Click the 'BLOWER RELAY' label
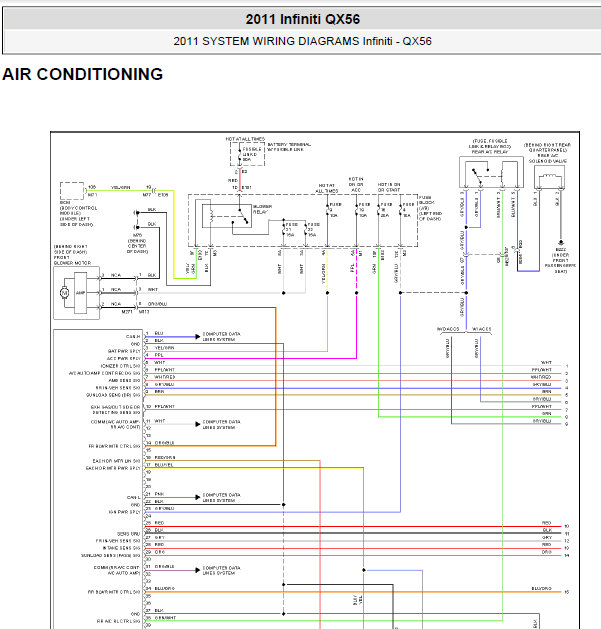This screenshot has width=601, height=629. [x=262, y=209]
